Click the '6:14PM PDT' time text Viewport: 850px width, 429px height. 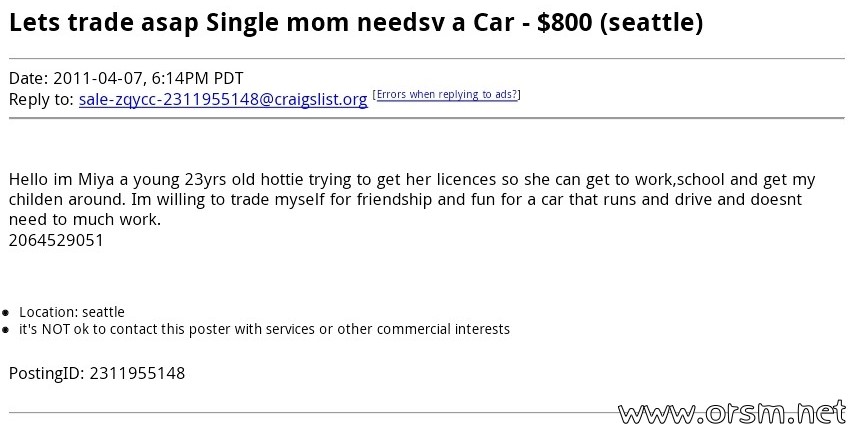click(x=197, y=79)
